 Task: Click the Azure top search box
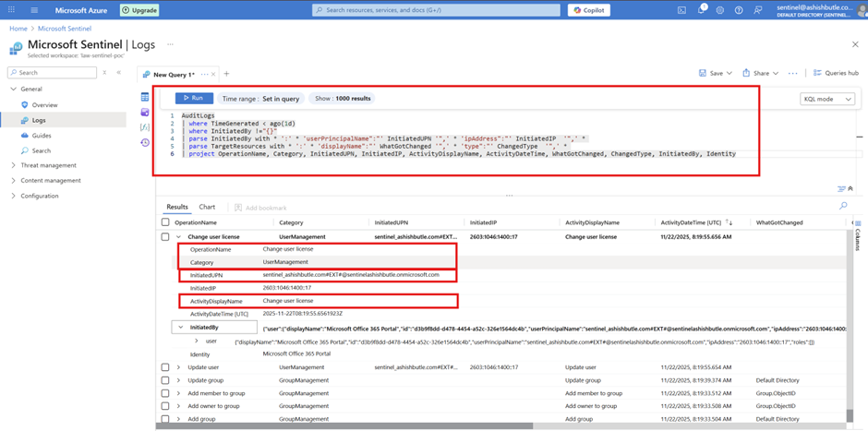pos(436,10)
